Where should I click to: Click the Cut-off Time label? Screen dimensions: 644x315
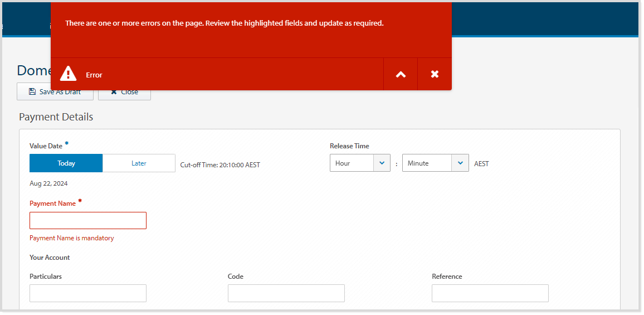pos(220,165)
